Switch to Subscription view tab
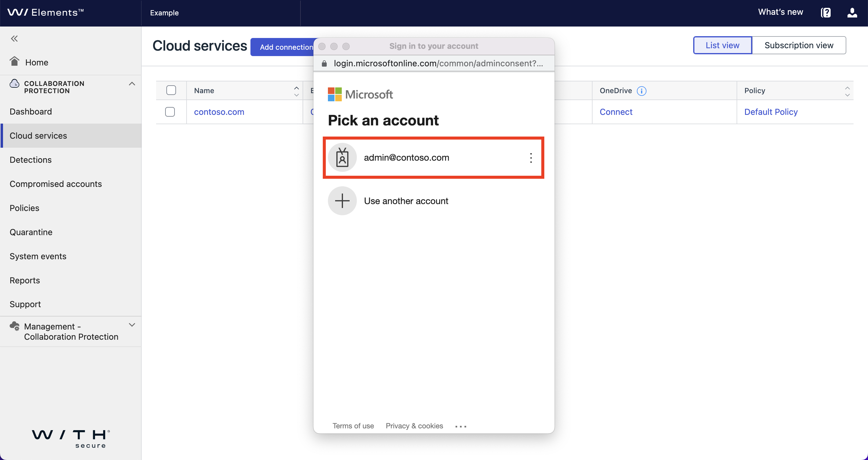Image resolution: width=868 pixels, height=460 pixels. (799, 45)
